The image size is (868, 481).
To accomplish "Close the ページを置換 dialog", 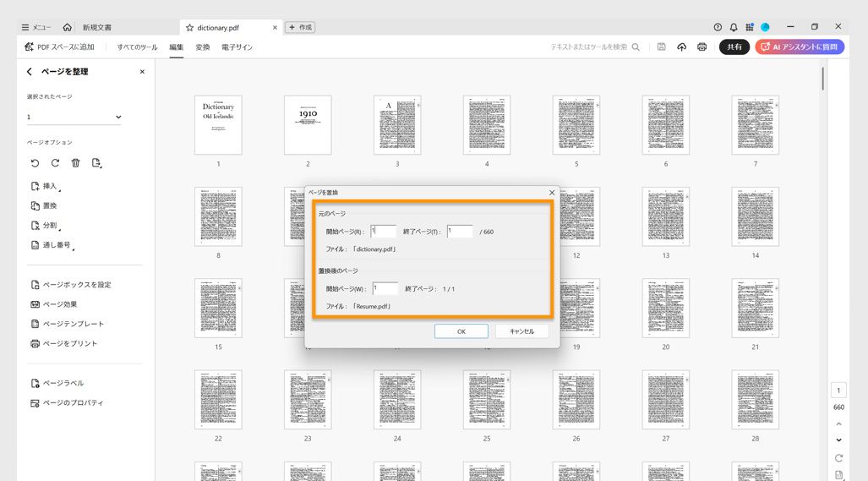I will click(551, 193).
